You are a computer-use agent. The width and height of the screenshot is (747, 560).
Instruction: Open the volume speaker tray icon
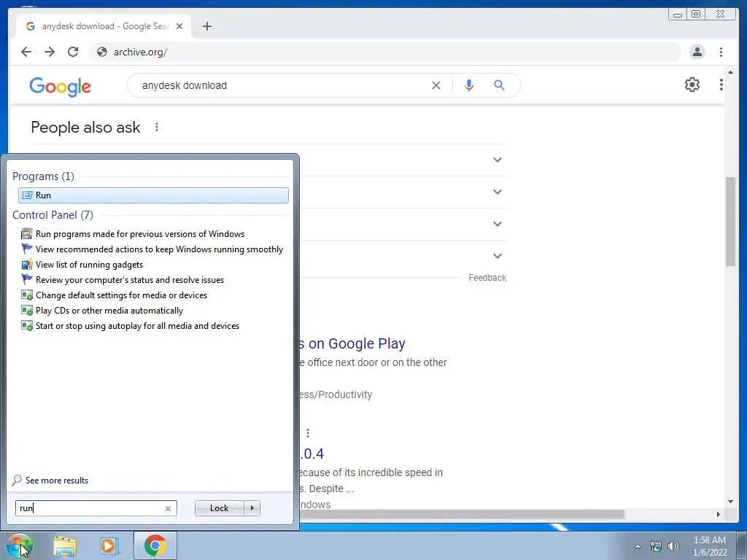[673, 546]
